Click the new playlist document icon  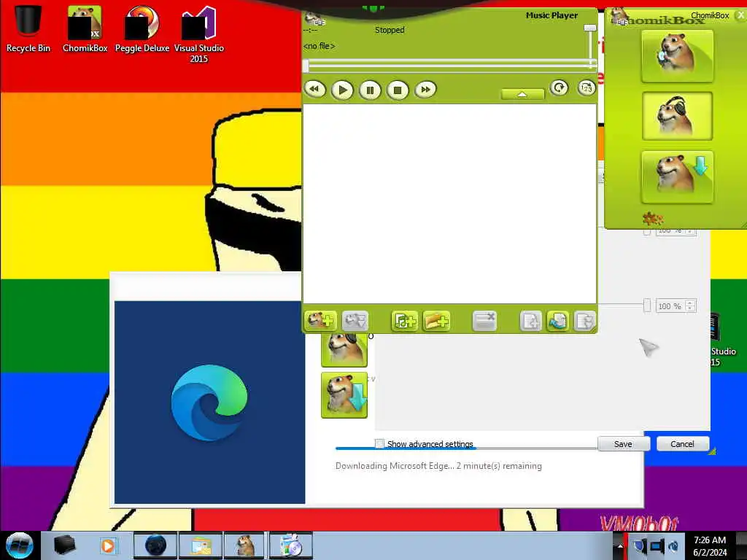point(531,321)
